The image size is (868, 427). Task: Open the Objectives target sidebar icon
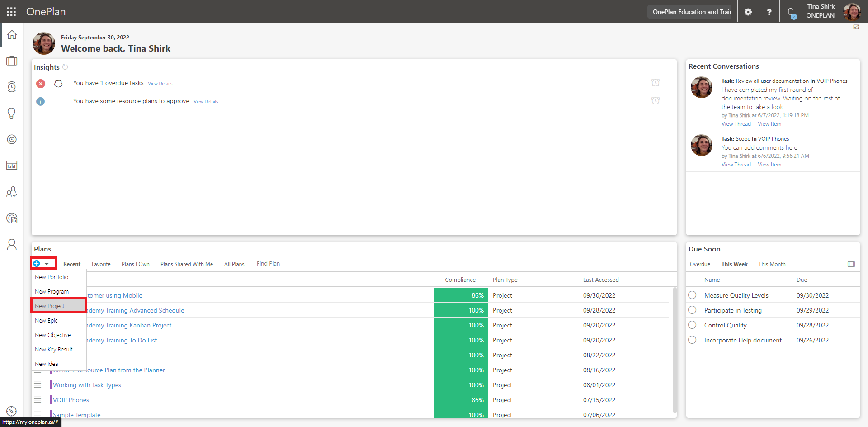point(12,139)
